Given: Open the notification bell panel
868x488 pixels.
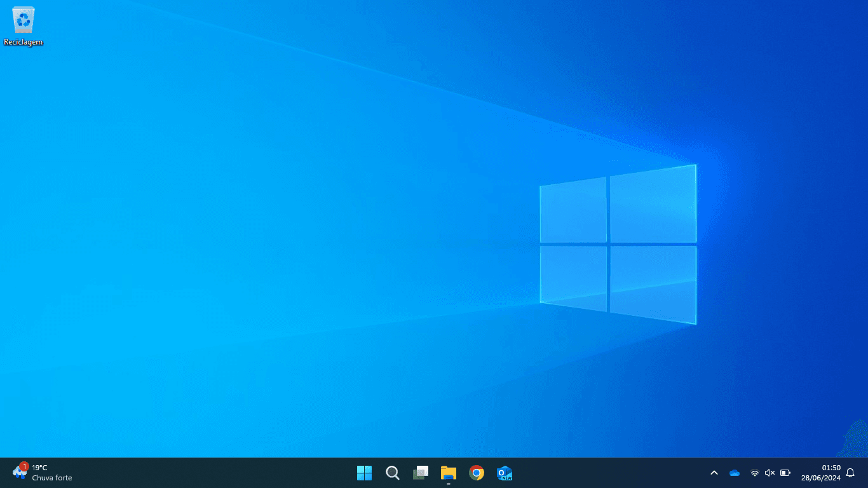Looking at the screenshot, I should click(x=850, y=473).
